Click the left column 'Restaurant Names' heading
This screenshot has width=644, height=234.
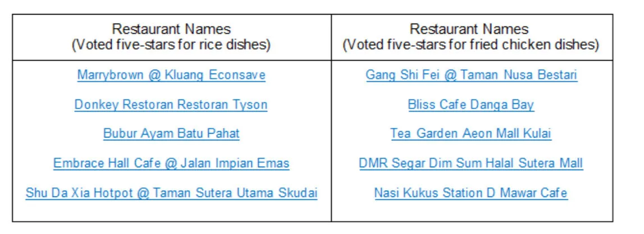(x=171, y=29)
